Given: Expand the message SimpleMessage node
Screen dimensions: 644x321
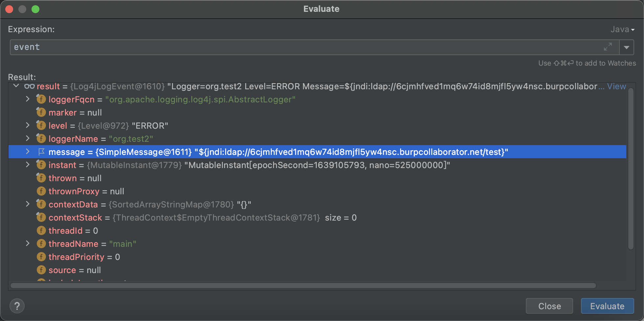Looking at the screenshot, I should [28, 152].
